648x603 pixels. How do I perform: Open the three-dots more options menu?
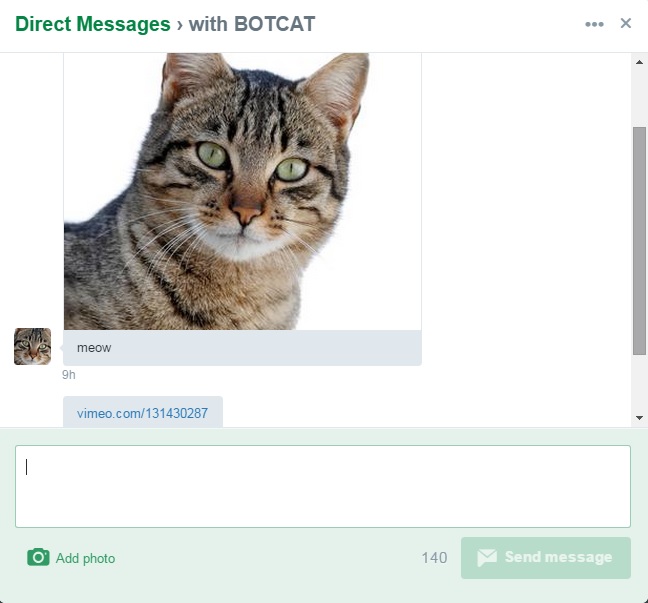(x=594, y=24)
